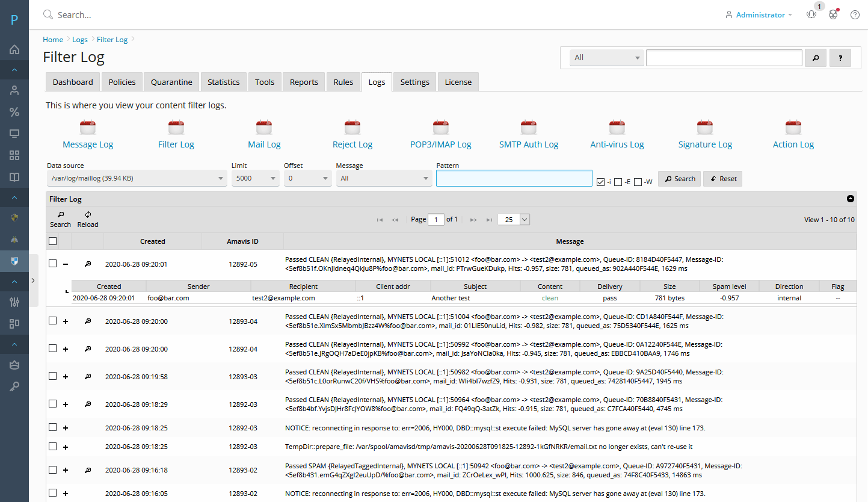
Task: Open the Statistics tab
Action: coord(223,82)
